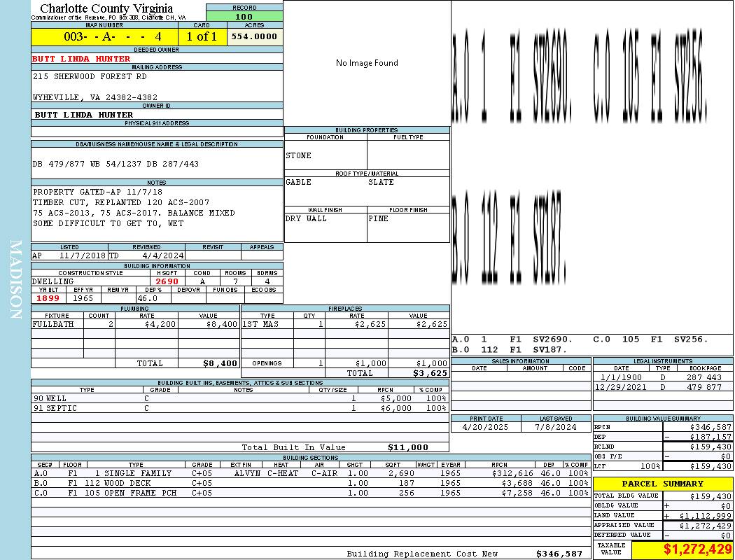
Task: Click book/page 479 877
Action: coord(704,387)
